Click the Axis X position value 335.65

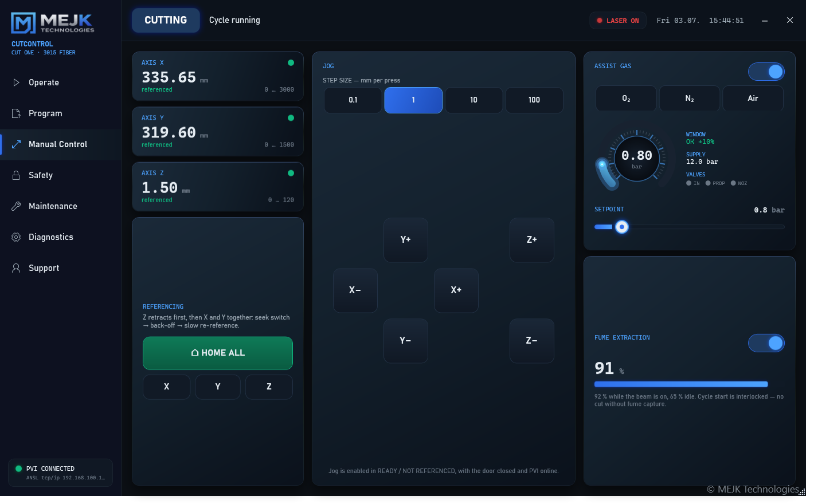tap(169, 77)
